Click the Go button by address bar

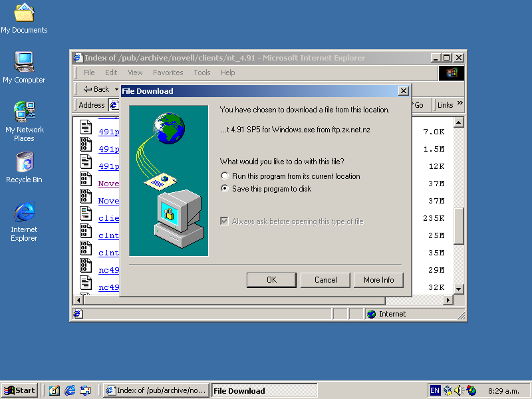tap(418, 105)
